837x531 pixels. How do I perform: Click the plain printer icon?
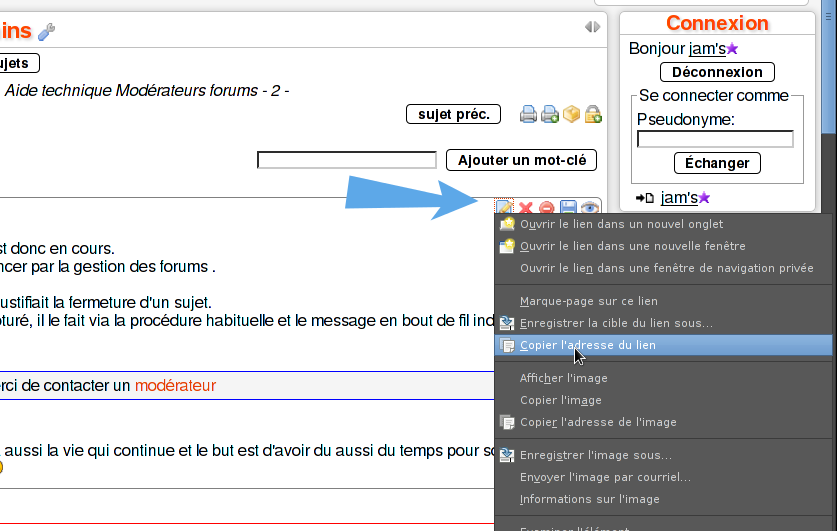528,114
